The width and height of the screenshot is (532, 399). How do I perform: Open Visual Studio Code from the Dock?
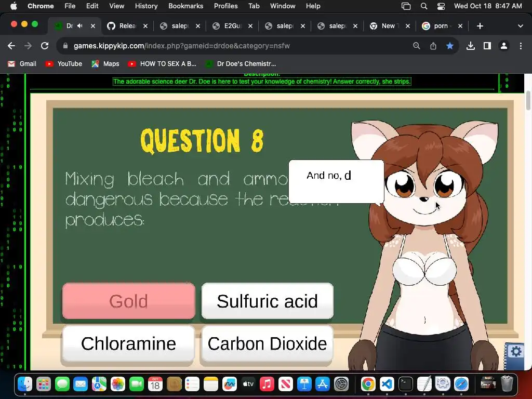click(x=387, y=384)
